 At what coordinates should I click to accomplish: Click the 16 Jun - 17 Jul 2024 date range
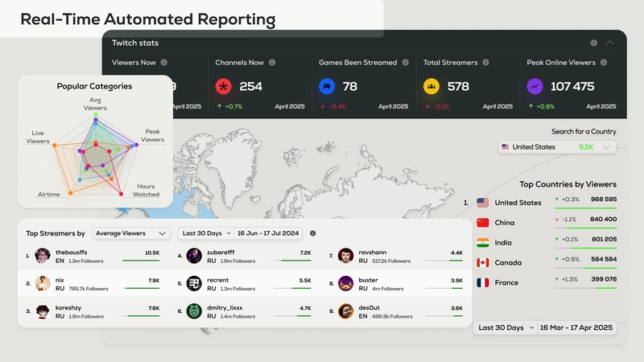click(x=268, y=233)
